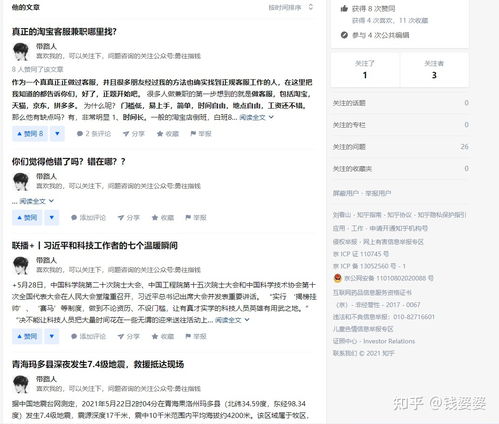Open 知乎协议 footer link
This screenshot has height=424, width=499.
click(399, 215)
